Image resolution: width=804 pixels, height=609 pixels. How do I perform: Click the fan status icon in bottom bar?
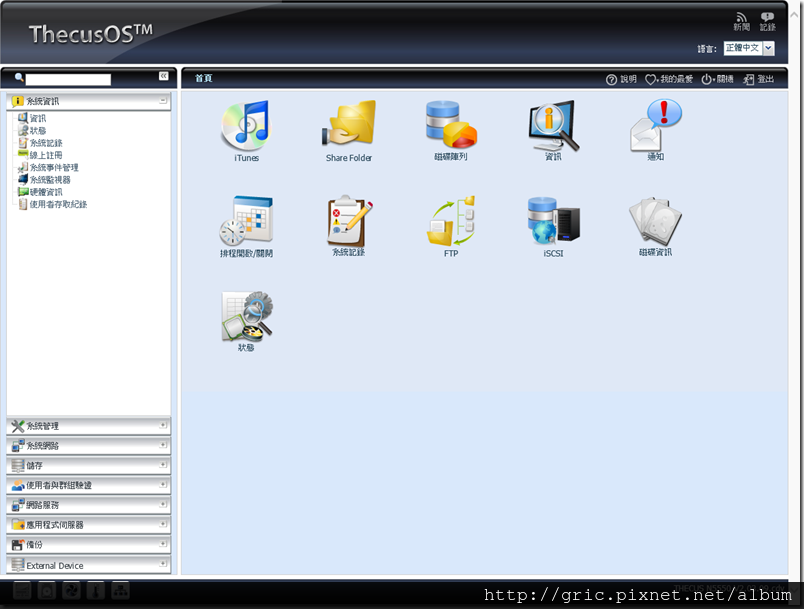(71, 591)
